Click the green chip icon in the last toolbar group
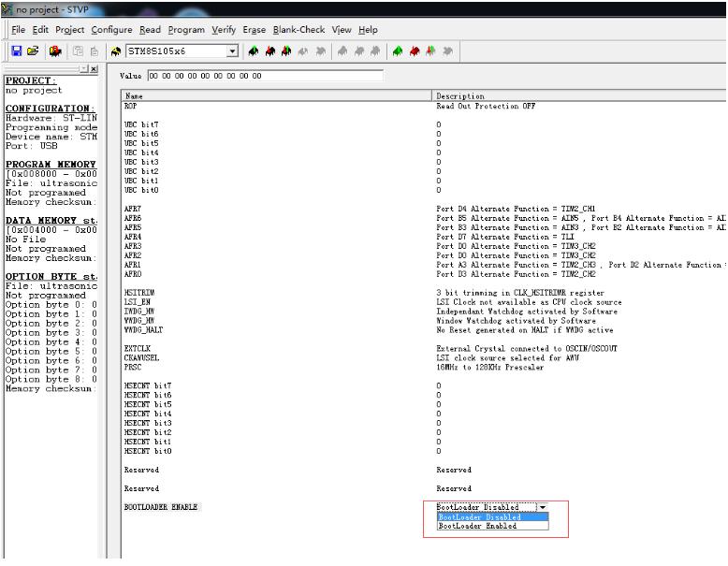Viewport: 728px width, 566px height. 400,51
